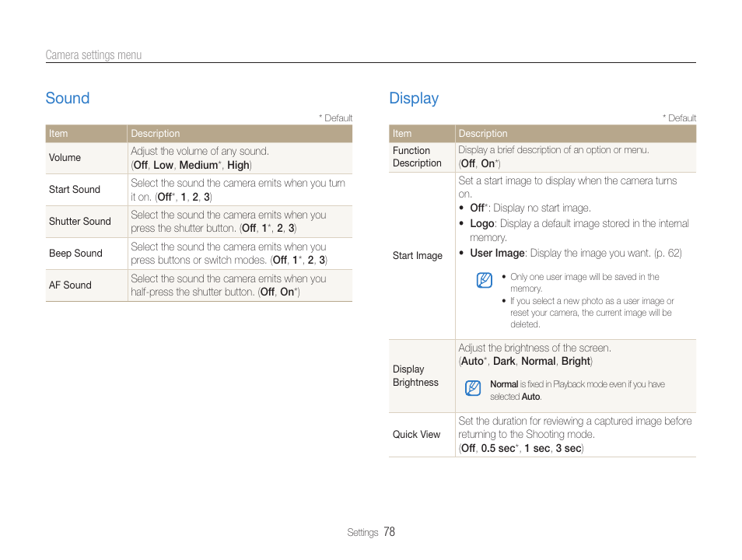Select the Beep Sound item cell
Screen dimensions: 742x560
pyautogui.click(x=86, y=254)
